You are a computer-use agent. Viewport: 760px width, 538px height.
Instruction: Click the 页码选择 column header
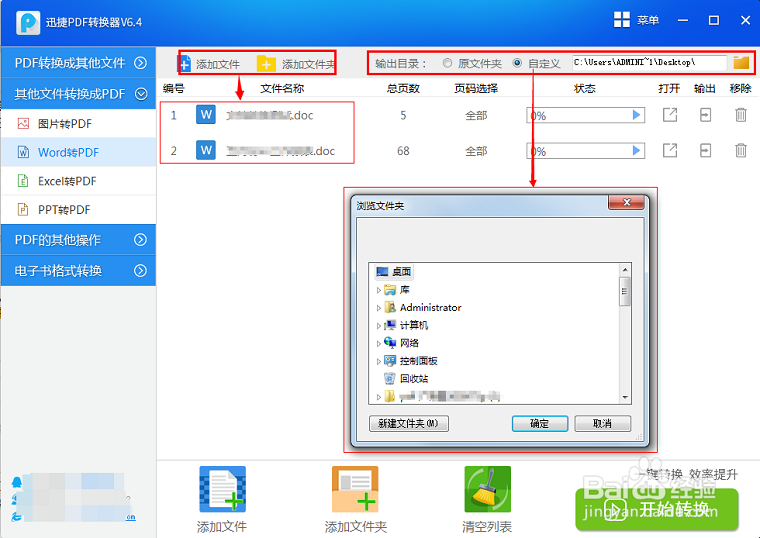[476, 88]
